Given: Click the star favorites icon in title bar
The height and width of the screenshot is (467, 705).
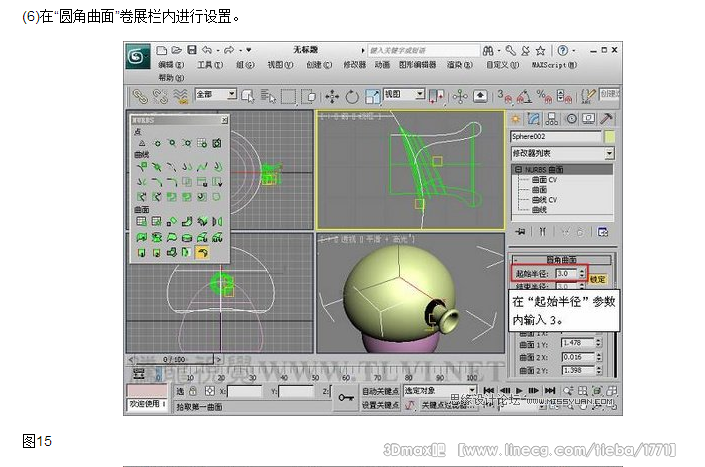Looking at the screenshot, I should pyautogui.click(x=540, y=50).
